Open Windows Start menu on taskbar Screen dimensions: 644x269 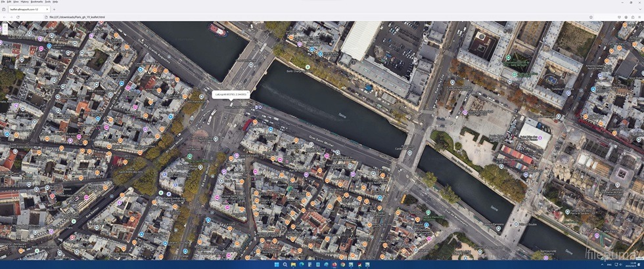click(276, 265)
